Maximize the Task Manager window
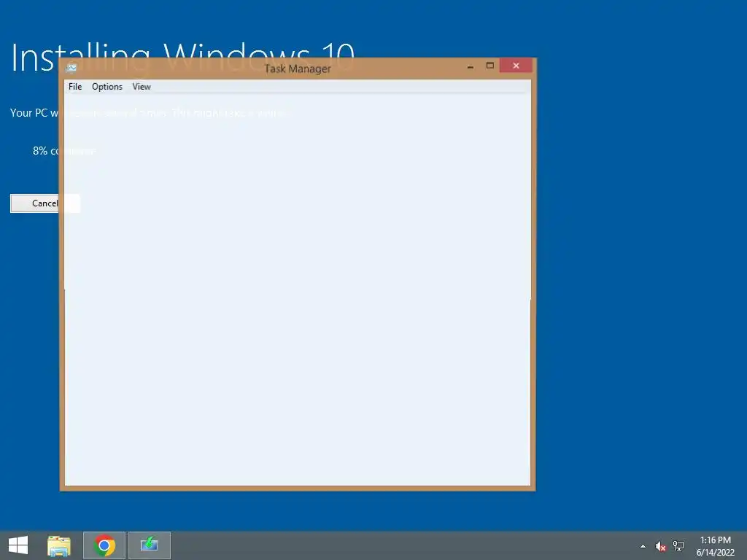This screenshot has height=560, width=747. click(x=489, y=66)
